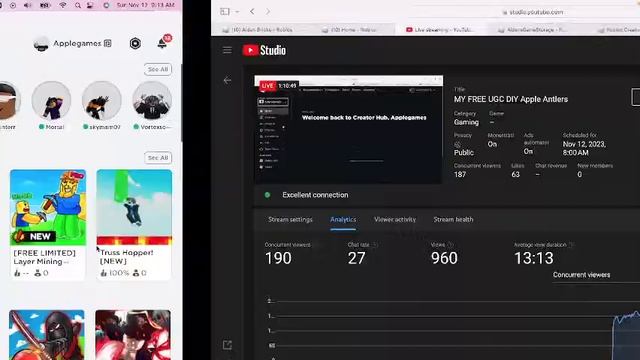
Task: Switch to Aidan Bricks - Roblox browser tab
Action: tap(258, 30)
